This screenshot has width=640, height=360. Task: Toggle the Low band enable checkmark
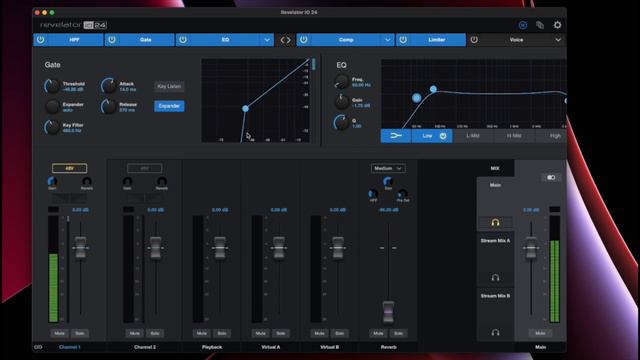click(443, 136)
